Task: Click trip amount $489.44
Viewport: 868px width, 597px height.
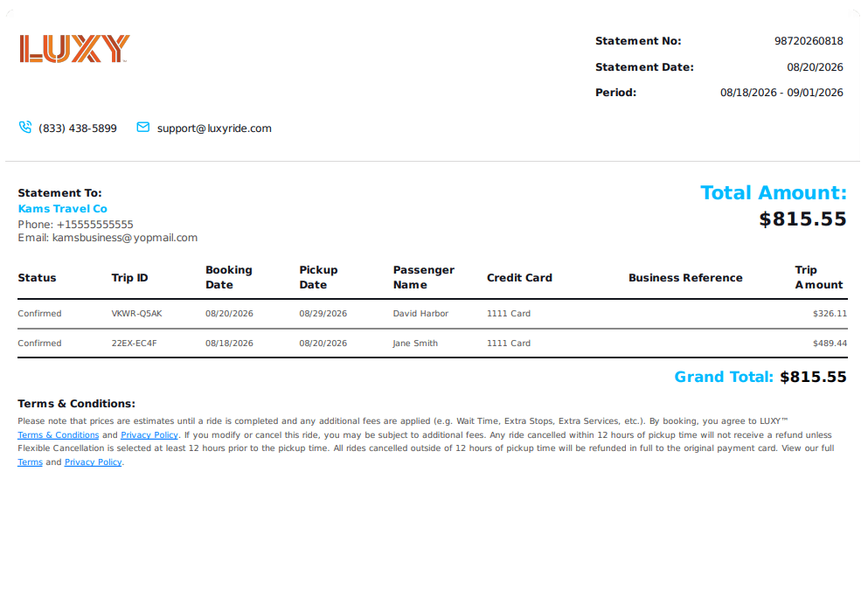Action: pyautogui.click(x=830, y=344)
